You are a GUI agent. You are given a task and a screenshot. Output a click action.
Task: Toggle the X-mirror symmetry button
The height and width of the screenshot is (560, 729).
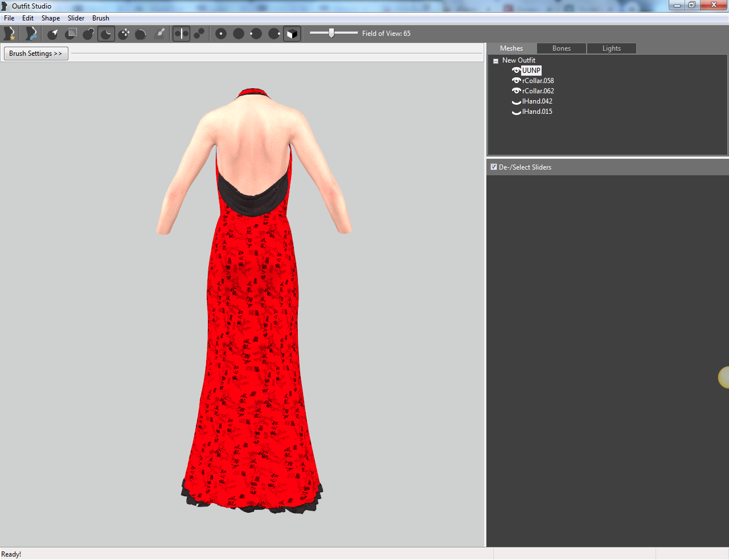tap(181, 34)
